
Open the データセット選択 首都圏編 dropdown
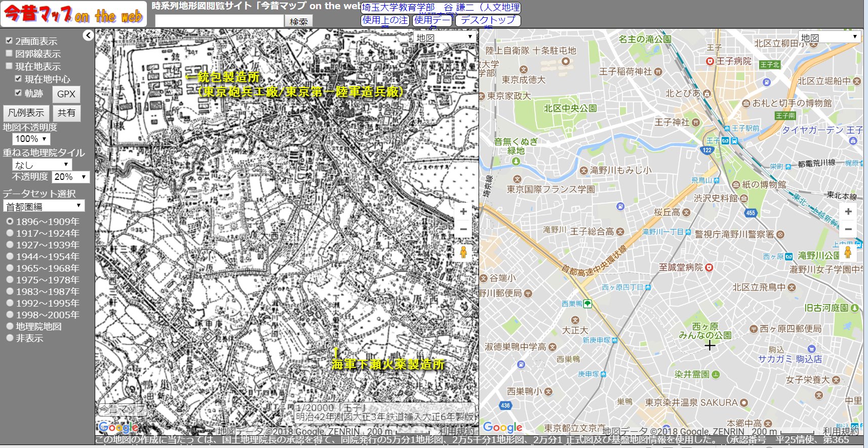click(44, 206)
